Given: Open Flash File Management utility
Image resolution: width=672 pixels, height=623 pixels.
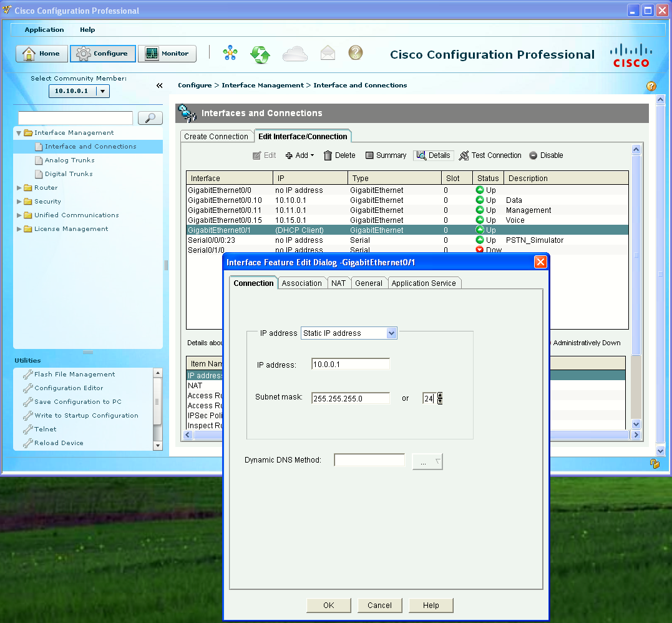Looking at the screenshot, I should [x=75, y=375].
